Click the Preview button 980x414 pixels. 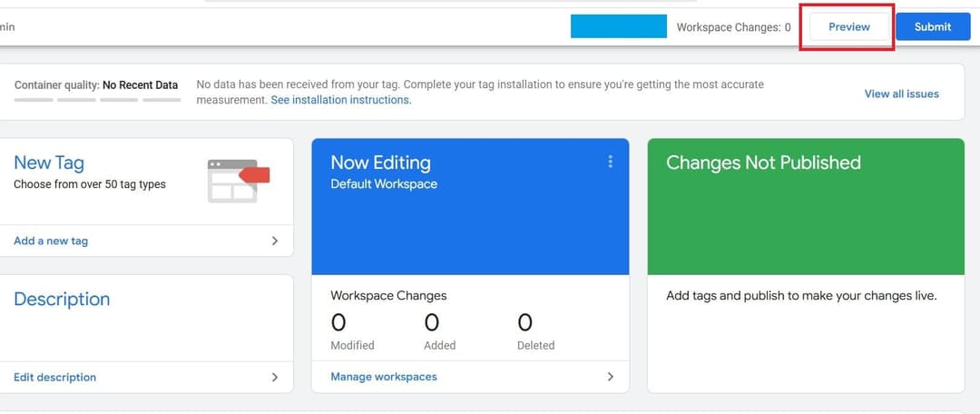848,27
